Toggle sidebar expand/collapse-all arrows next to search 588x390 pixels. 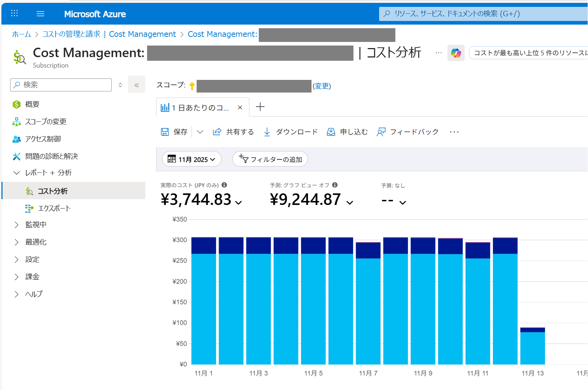(120, 85)
